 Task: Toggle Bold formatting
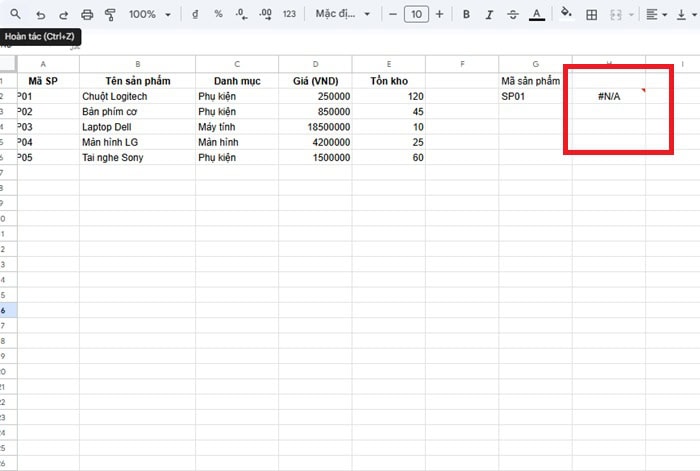pos(466,14)
